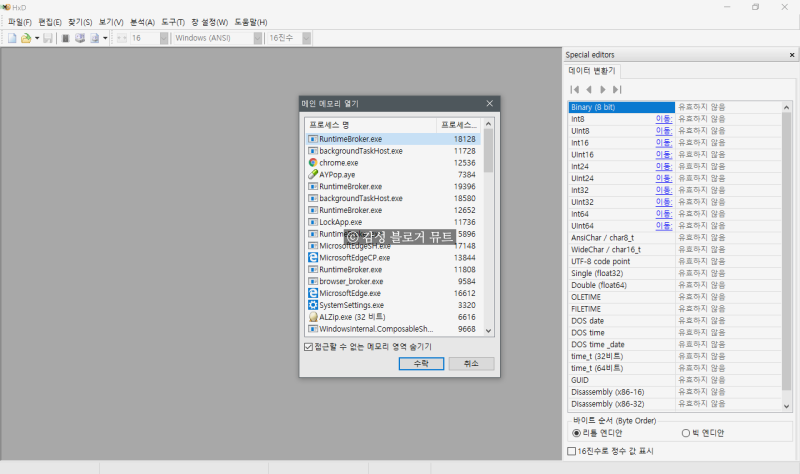The image size is (800, 474).
Task: Select the AYPop.aye icon in process list
Action: coord(313,174)
